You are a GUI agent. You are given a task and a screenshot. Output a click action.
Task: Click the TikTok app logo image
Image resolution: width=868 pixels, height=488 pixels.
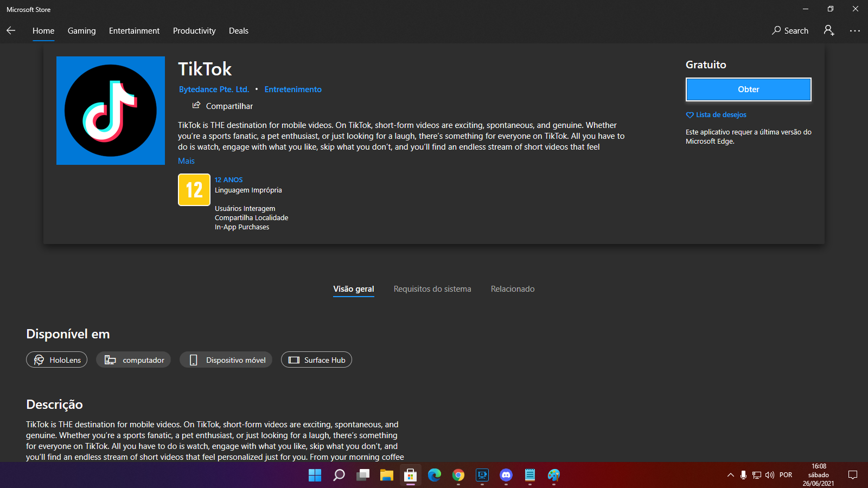111,111
